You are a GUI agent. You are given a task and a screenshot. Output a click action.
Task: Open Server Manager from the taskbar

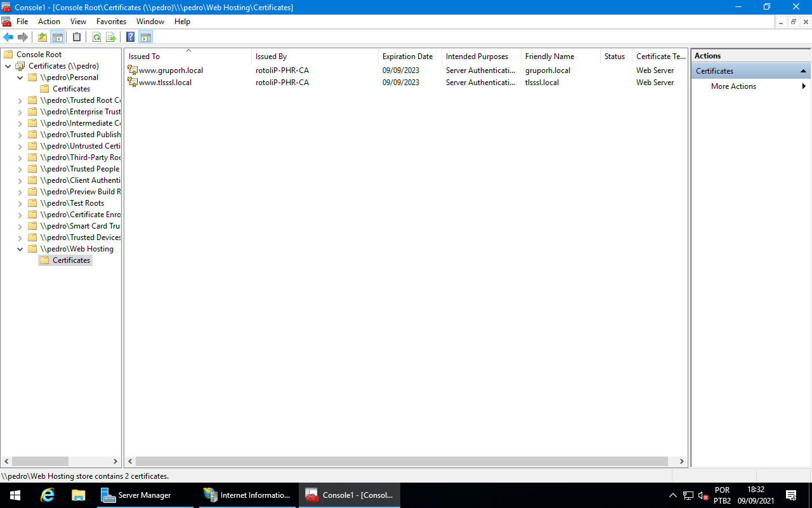point(145,495)
